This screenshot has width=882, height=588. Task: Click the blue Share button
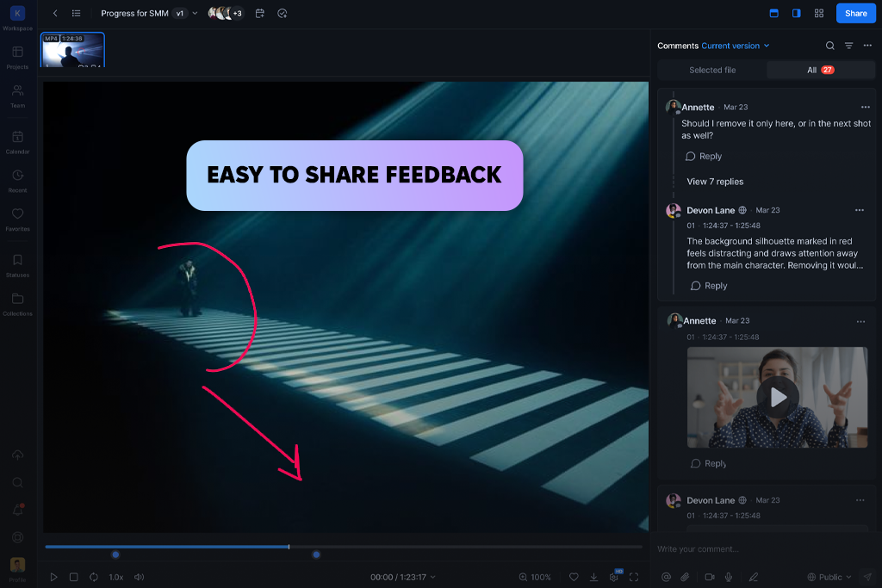(x=855, y=14)
